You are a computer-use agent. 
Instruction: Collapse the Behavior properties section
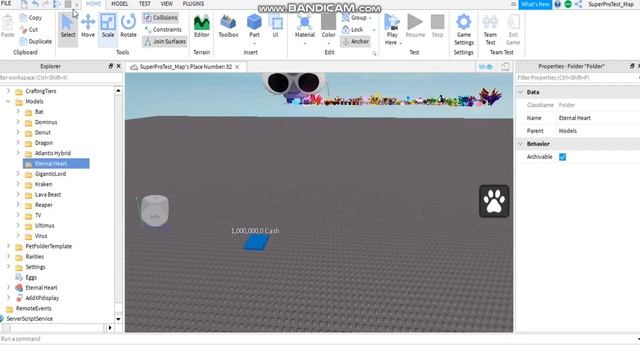520,144
